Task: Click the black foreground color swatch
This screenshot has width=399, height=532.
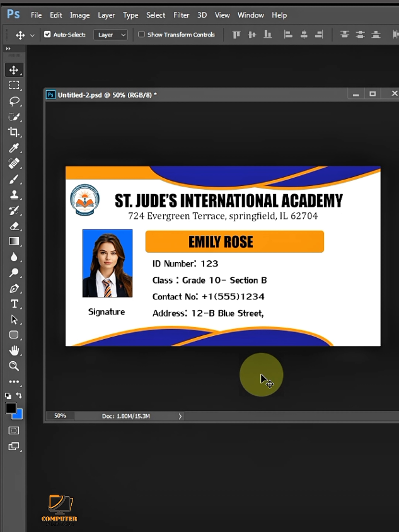Action: 10,408
